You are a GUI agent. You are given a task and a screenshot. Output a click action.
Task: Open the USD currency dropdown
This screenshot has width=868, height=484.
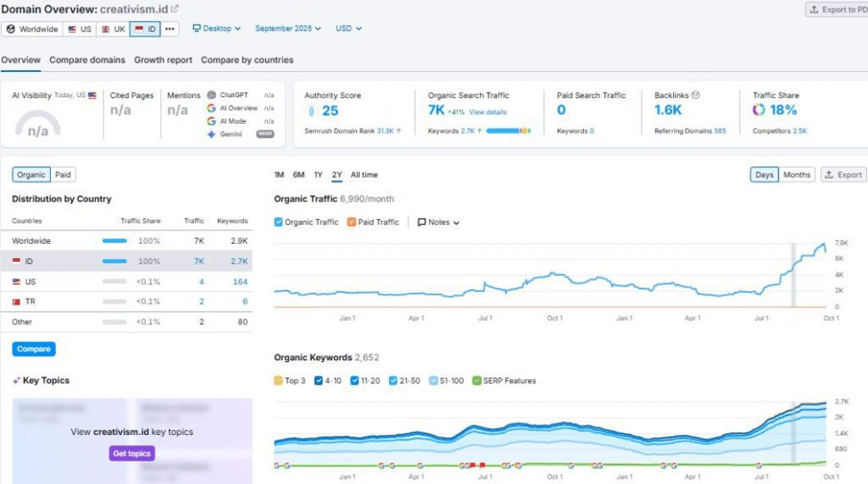tap(348, 28)
